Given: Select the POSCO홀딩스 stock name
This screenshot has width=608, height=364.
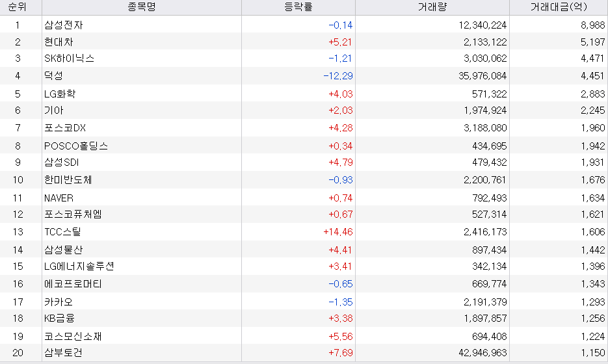Looking at the screenshot, I should (x=76, y=146).
